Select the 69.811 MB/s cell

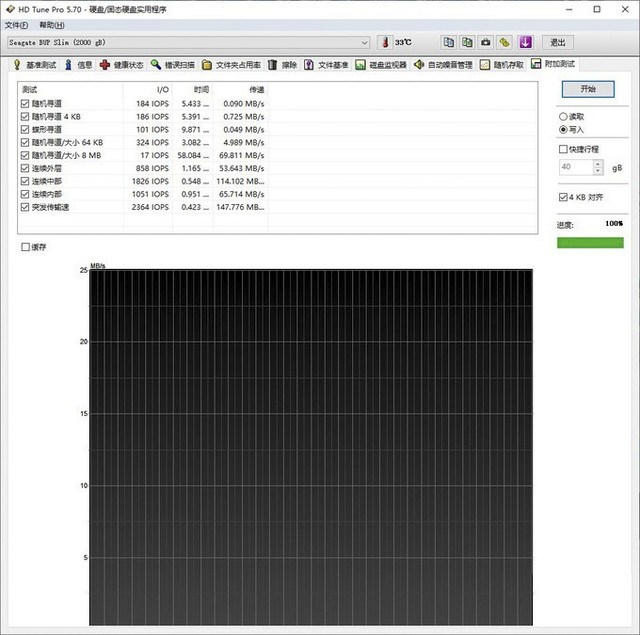point(242,155)
